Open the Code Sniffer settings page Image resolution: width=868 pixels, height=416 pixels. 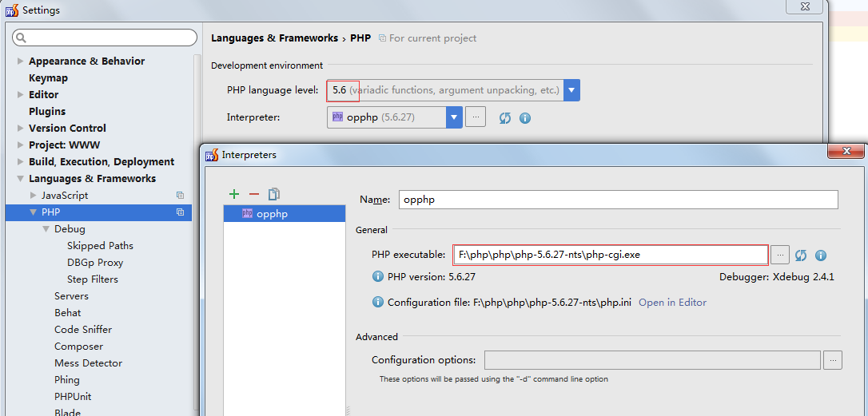pos(83,329)
